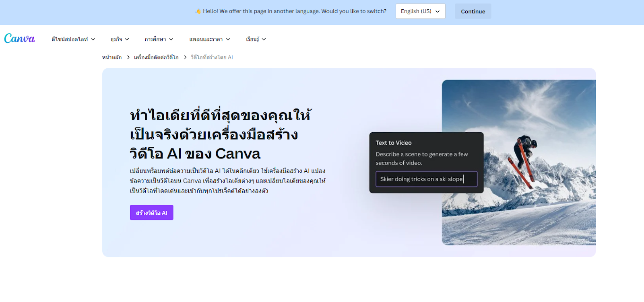Go to the หน้าหลัก breadcrumb link
The image size is (644, 302).
pos(112,57)
